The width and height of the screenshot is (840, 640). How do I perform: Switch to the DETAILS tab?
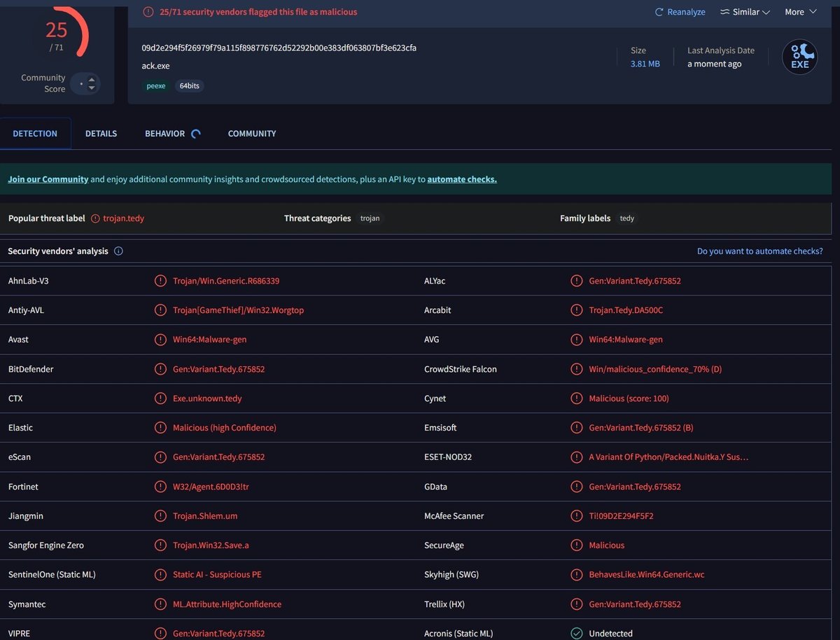[x=101, y=134]
